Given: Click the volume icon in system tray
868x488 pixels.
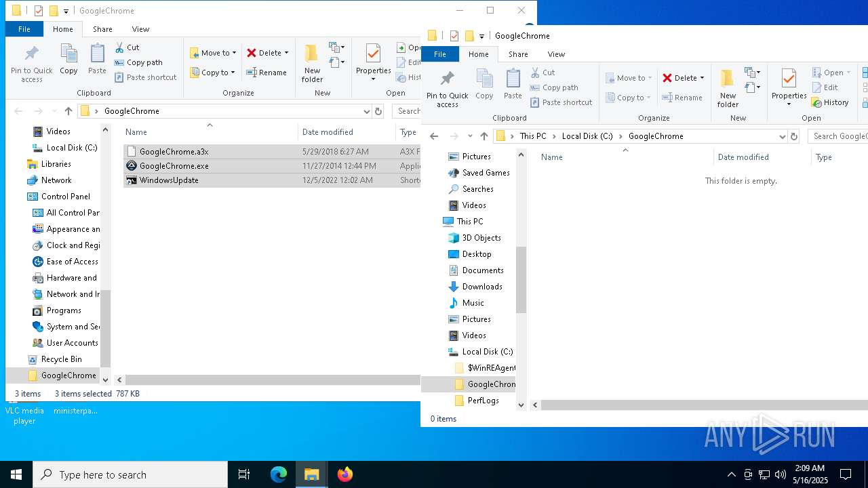Looking at the screenshot, I should point(780,474).
